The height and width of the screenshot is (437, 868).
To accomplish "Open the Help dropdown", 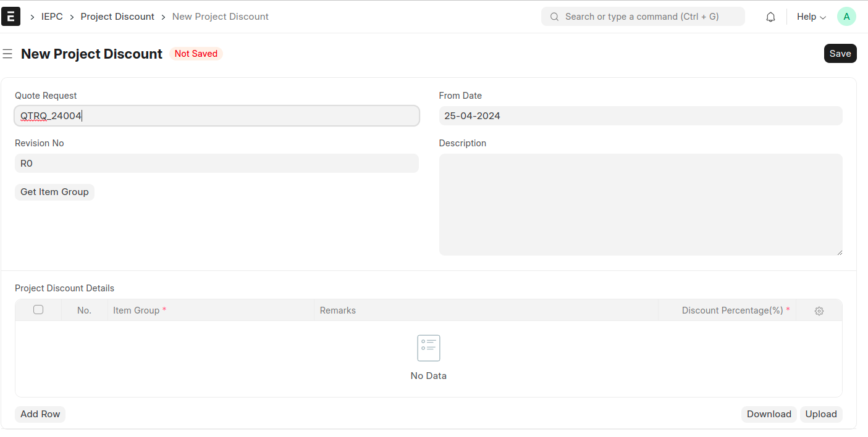I will 810,17.
